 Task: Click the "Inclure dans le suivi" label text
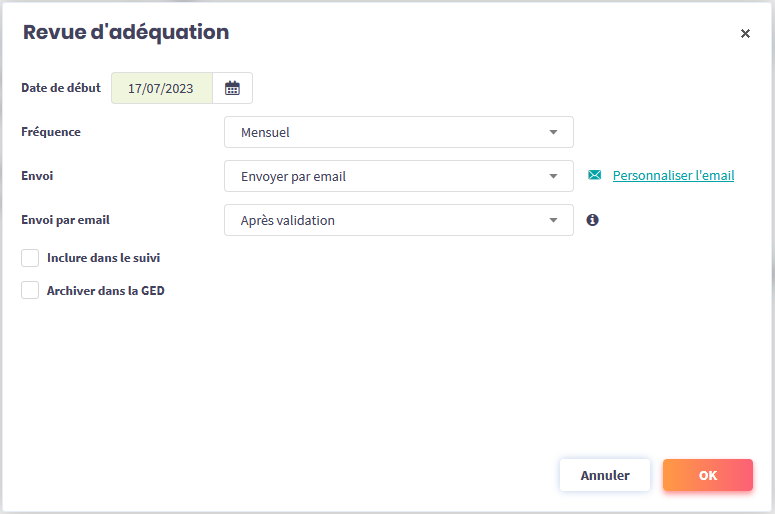[x=104, y=258]
